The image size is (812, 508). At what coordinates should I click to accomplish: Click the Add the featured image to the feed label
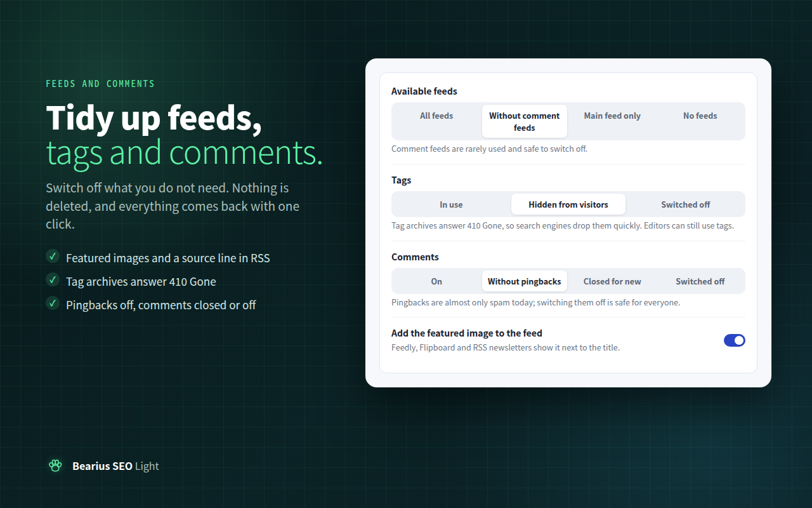[467, 333]
